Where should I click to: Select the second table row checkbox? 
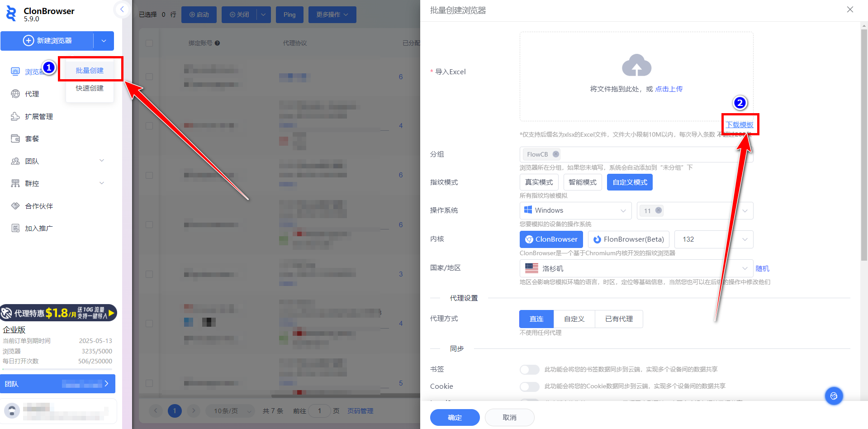point(149,126)
